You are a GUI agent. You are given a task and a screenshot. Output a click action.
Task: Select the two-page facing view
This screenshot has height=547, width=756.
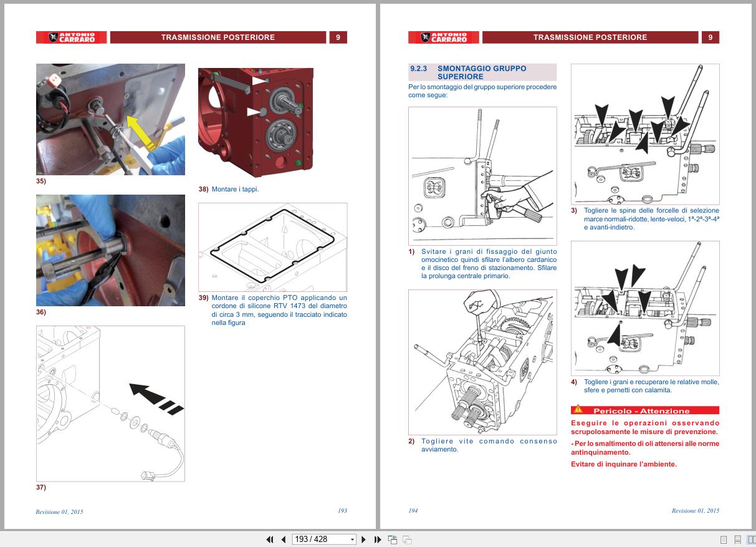[751, 540]
